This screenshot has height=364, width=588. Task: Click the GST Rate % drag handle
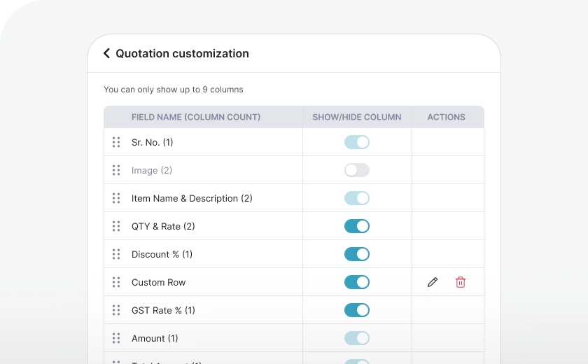pos(116,310)
